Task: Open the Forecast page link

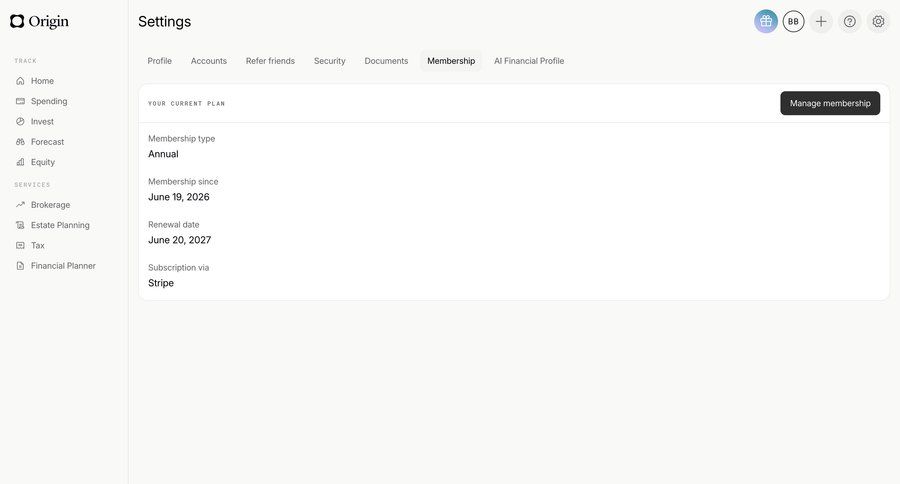Action: click(48, 142)
